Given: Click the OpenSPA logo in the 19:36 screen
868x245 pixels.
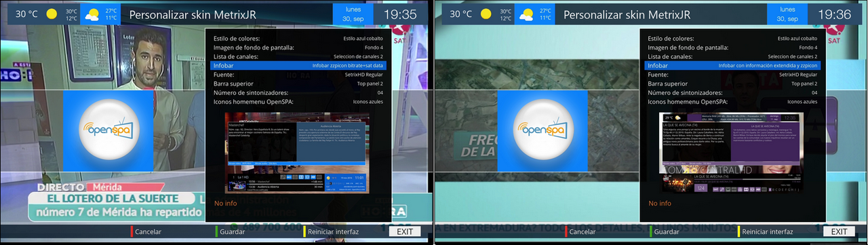Looking at the screenshot, I should [542, 130].
